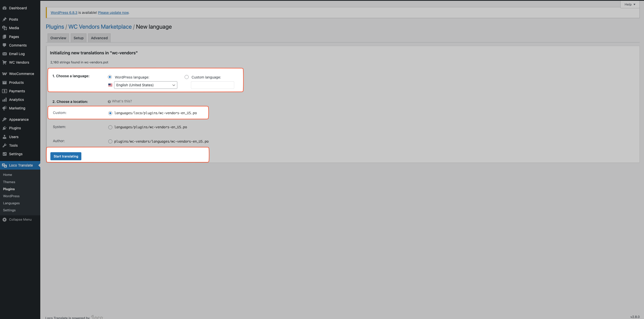
Task: Open the WC Vendors cart icon
Action: (5, 62)
